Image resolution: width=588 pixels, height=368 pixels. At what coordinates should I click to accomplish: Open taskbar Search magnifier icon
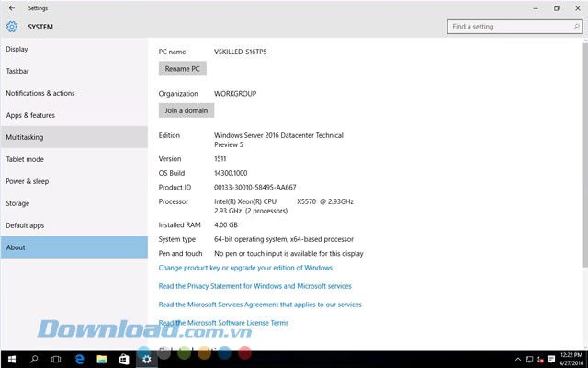[x=34, y=358]
